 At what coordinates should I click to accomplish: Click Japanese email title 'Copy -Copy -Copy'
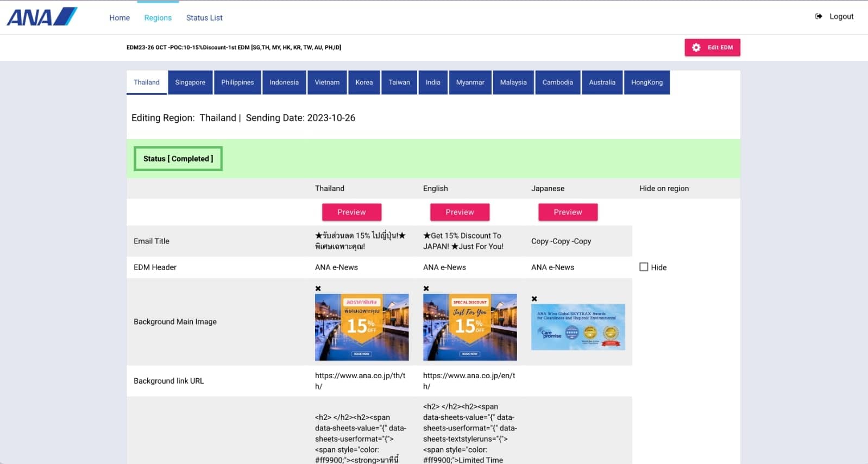tap(561, 241)
